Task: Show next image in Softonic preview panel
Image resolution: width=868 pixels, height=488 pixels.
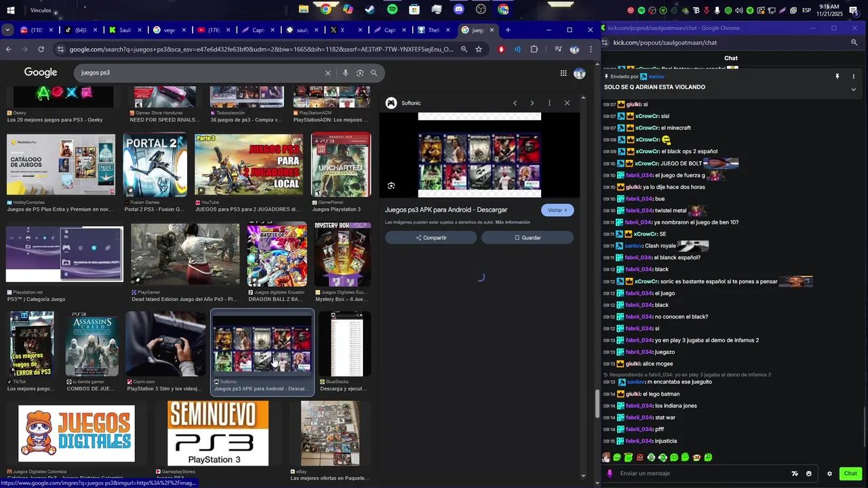Action: click(532, 103)
